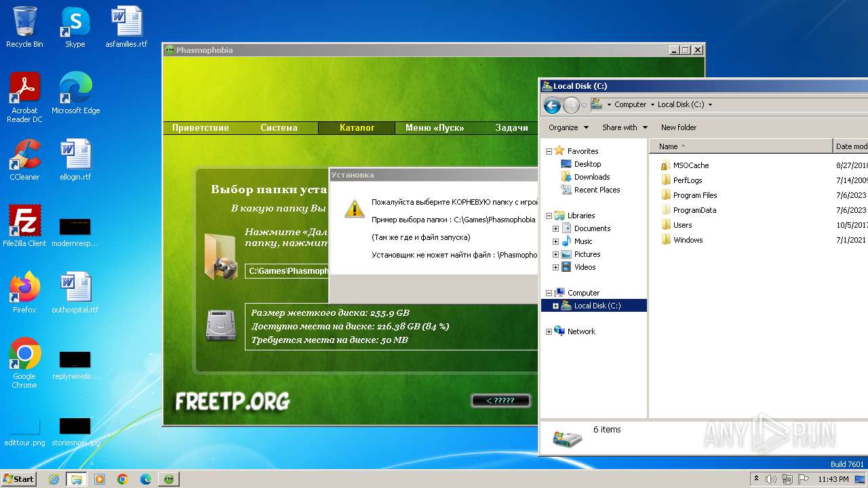Image resolution: width=868 pixels, height=488 pixels.
Task: Click Edge icon in taskbar
Action: pyautogui.click(x=146, y=479)
